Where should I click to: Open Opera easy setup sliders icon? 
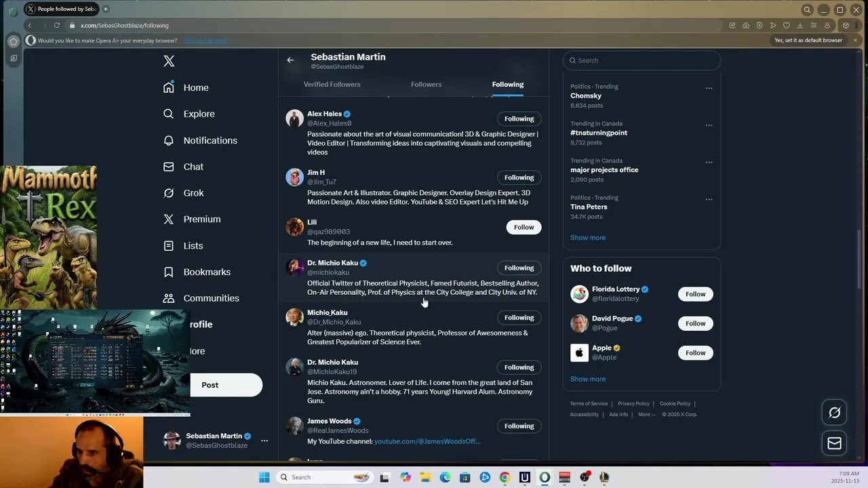(814, 25)
